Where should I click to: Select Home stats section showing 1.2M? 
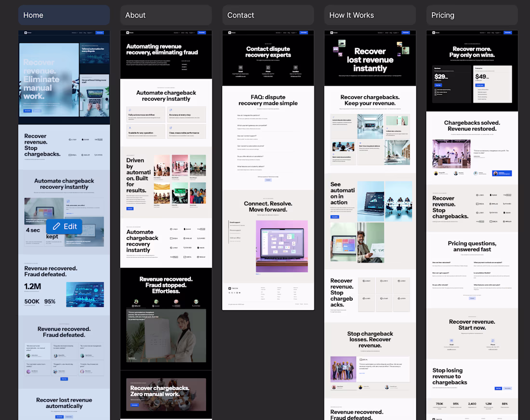(x=64, y=285)
